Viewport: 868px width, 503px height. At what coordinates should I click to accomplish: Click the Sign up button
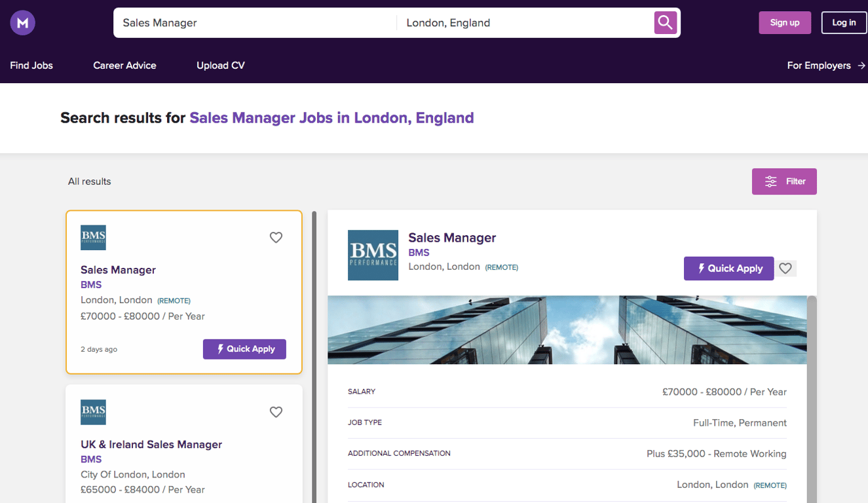[785, 23]
